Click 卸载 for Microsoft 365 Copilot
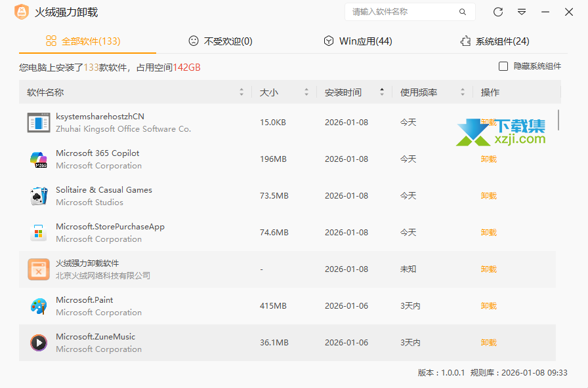588x388 pixels. pos(488,159)
